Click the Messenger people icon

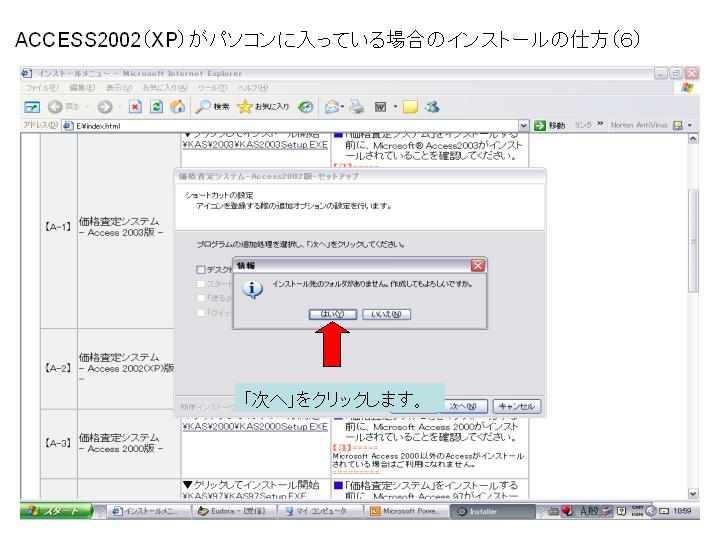click(432, 107)
